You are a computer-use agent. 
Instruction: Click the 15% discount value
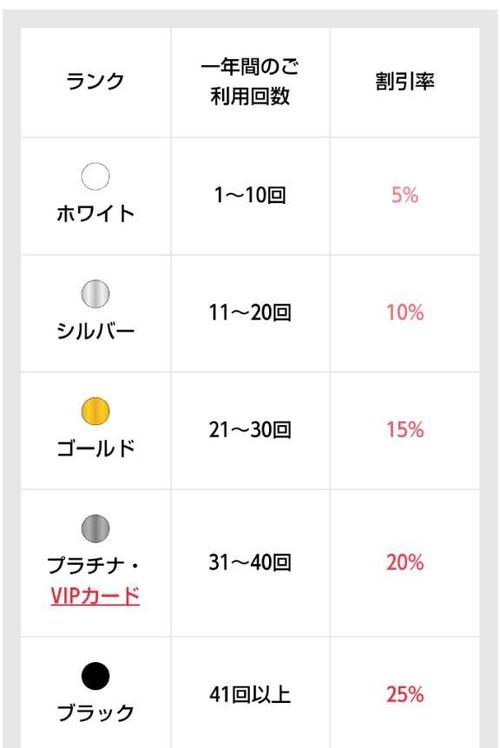pos(405,429)
